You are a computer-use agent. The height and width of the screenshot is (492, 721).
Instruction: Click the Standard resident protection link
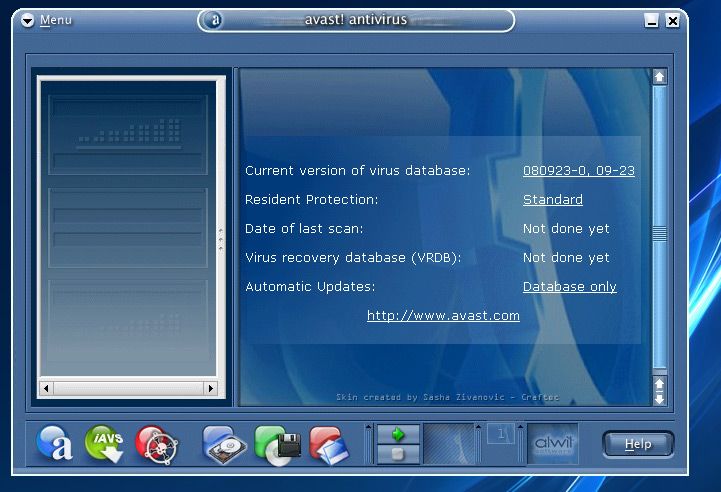click(553, 200)
